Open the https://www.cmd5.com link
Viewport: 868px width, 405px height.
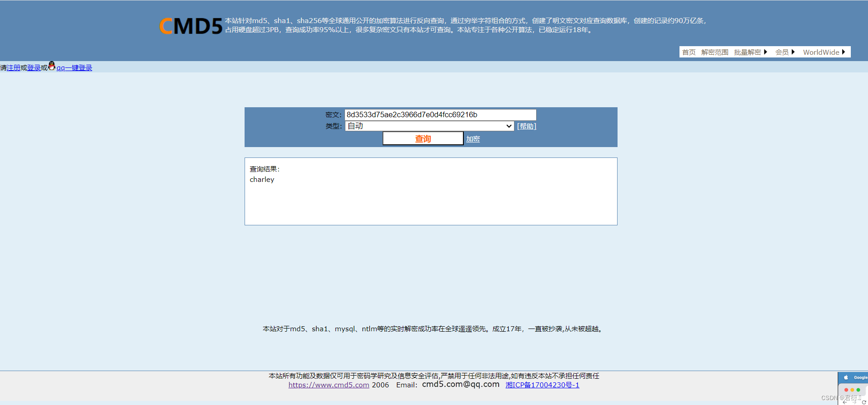coord(329,385)
